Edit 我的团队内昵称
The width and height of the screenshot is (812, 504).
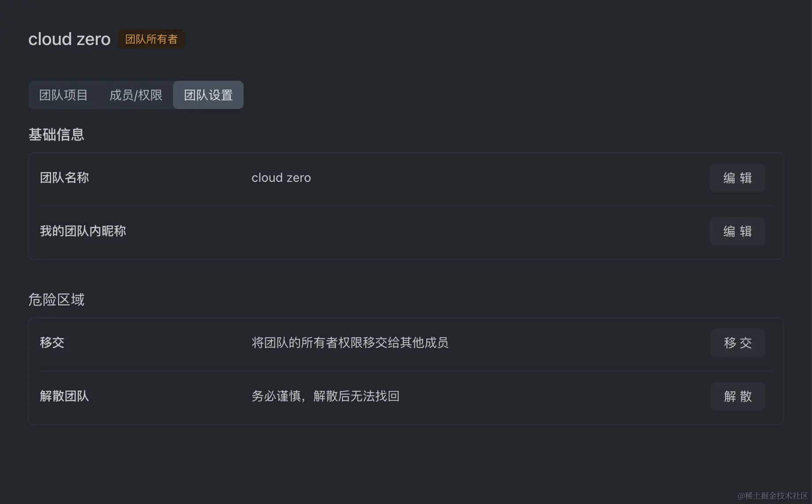pos(737,231)
